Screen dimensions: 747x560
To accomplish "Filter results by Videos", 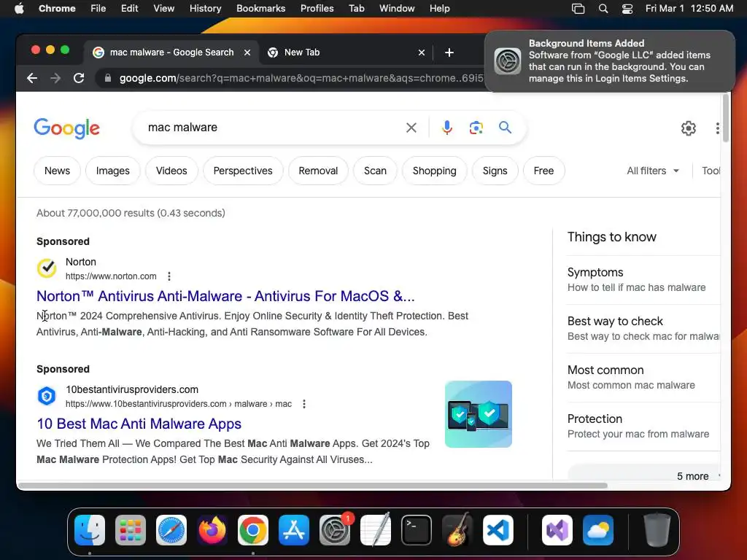I will tap(171, 171).
